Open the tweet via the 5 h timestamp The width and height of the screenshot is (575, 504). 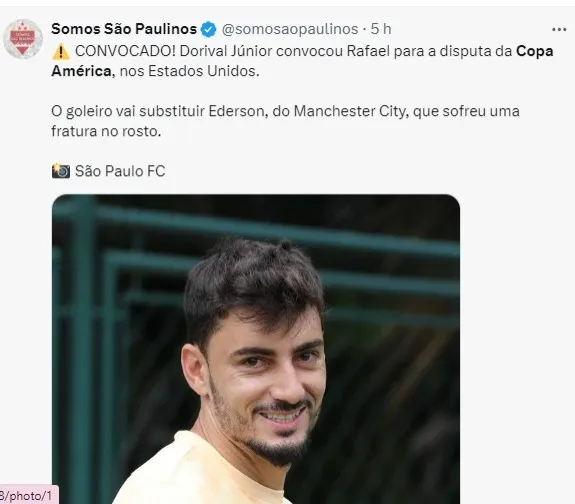pyautogui.click(x=381, y=29)
